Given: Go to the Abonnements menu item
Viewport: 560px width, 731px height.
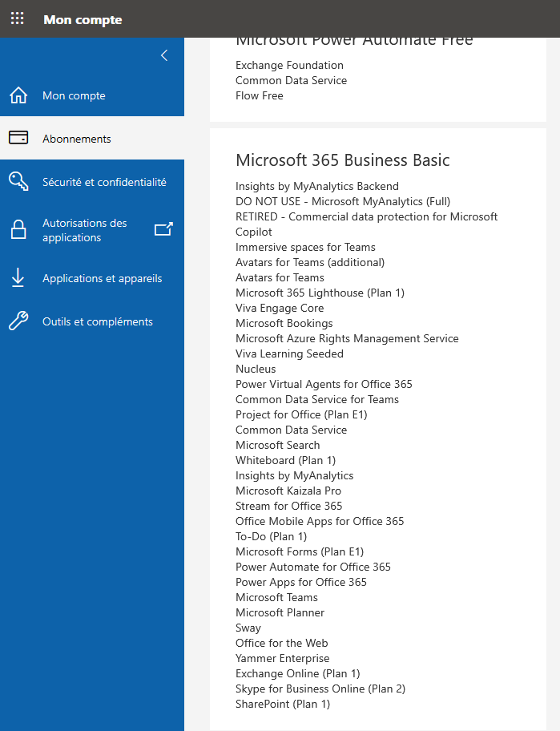Looking at the screenshot, I should pos(92,139).
